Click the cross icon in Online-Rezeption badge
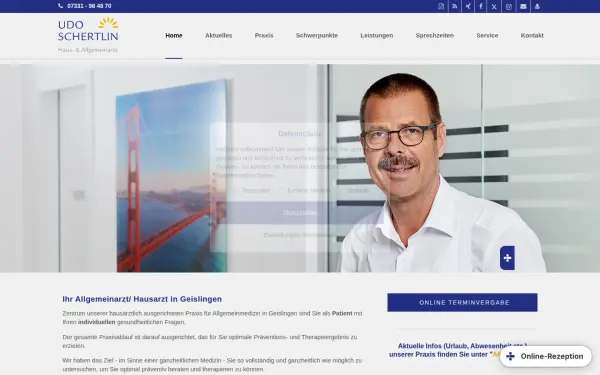Image resolution: width=600 pixels, height=375 pixels. [510, 356]
